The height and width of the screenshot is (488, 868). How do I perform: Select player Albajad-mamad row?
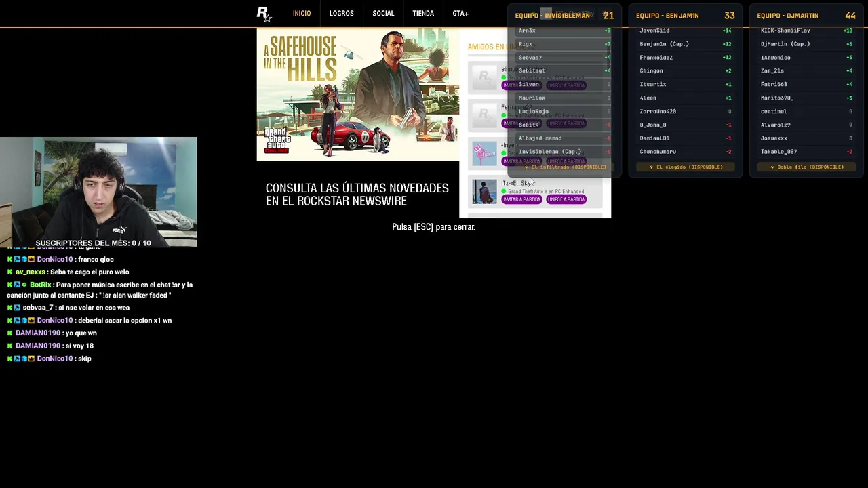point(564,138)
